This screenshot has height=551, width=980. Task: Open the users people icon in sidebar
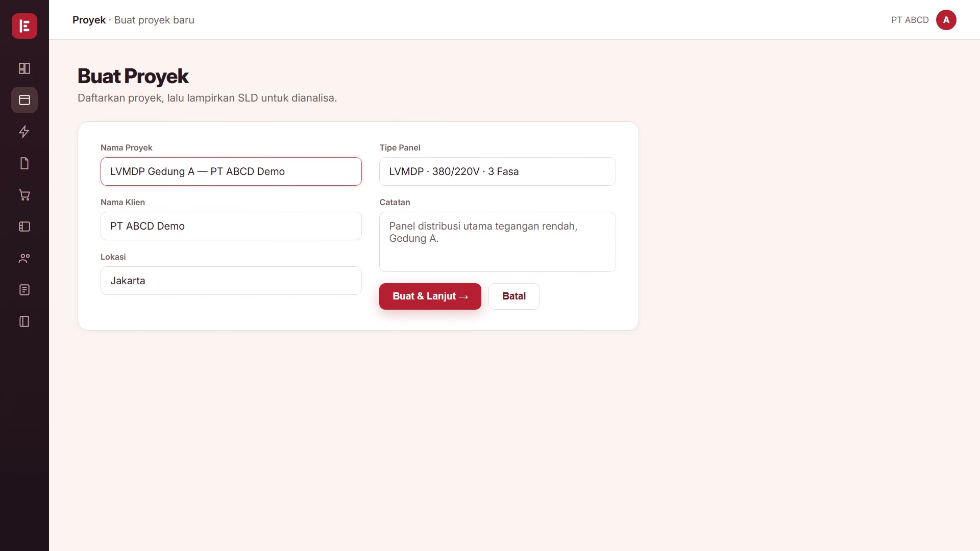click(24, 258)
